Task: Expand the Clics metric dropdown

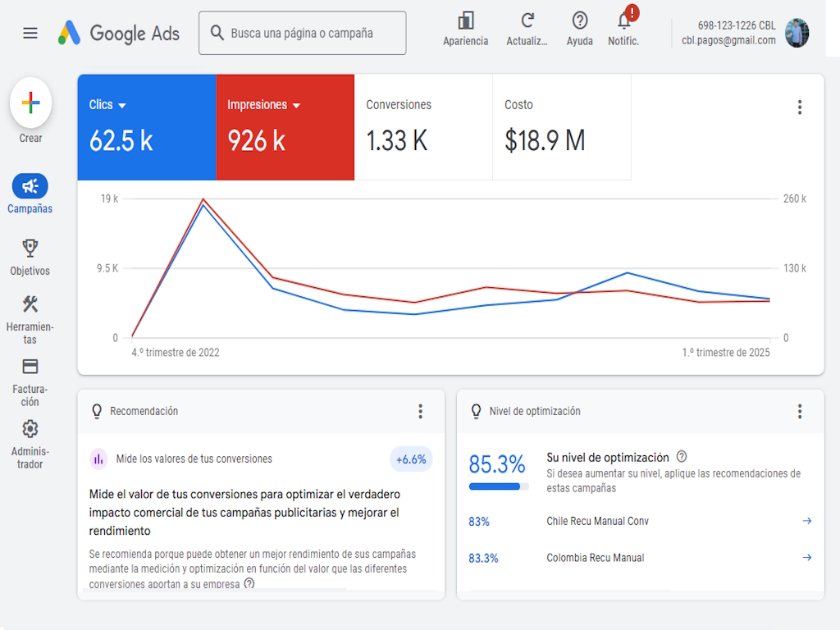Action: (122, 106)
